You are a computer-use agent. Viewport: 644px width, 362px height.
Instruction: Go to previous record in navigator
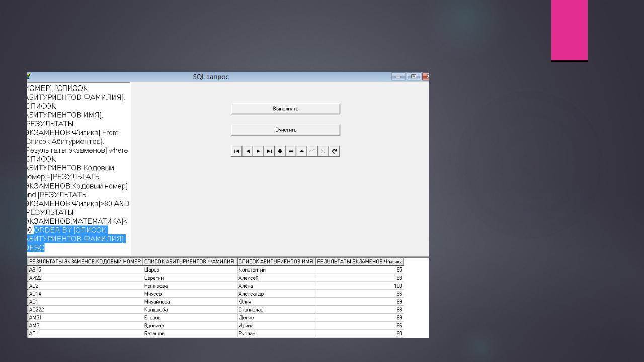click(247, 151)
